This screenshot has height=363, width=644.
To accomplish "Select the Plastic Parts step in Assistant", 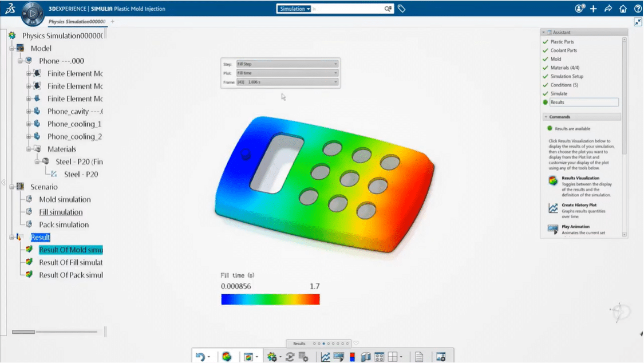I will [x=562, y=42].
